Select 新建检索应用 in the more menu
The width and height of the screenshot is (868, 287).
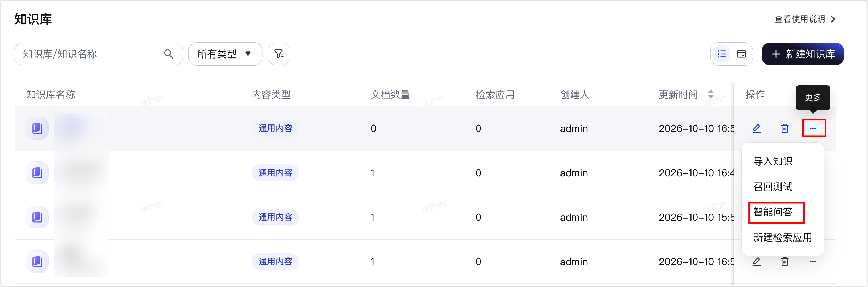tap(782, 237)
